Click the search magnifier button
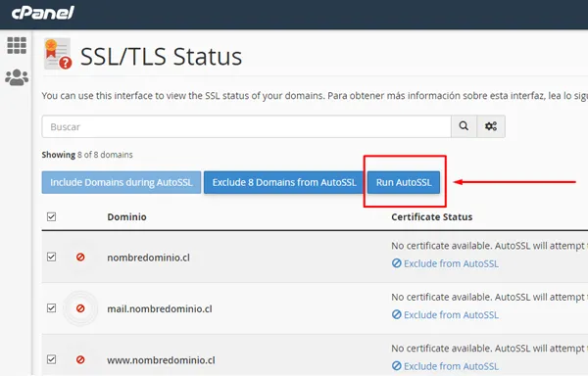588x376 pixels. point(464,126)
